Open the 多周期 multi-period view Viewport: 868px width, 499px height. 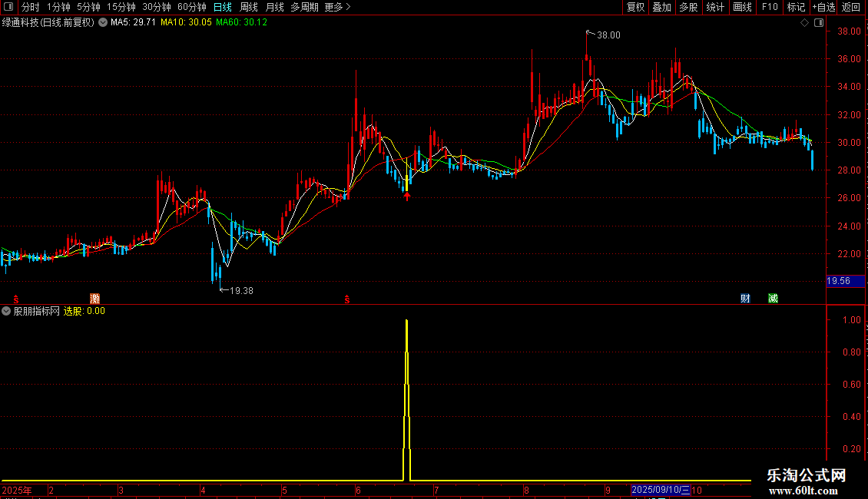click(304, 7)
